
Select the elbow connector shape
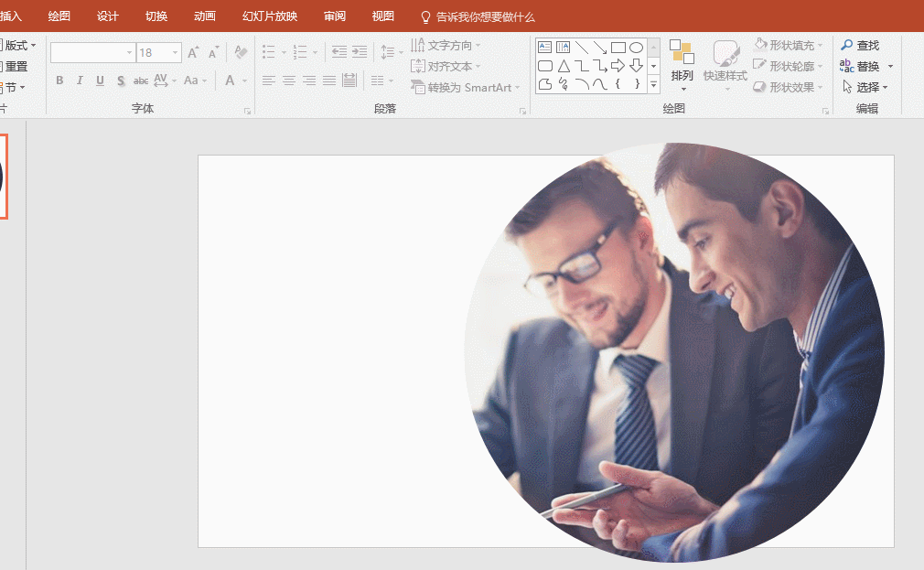[x=582, y=66]
